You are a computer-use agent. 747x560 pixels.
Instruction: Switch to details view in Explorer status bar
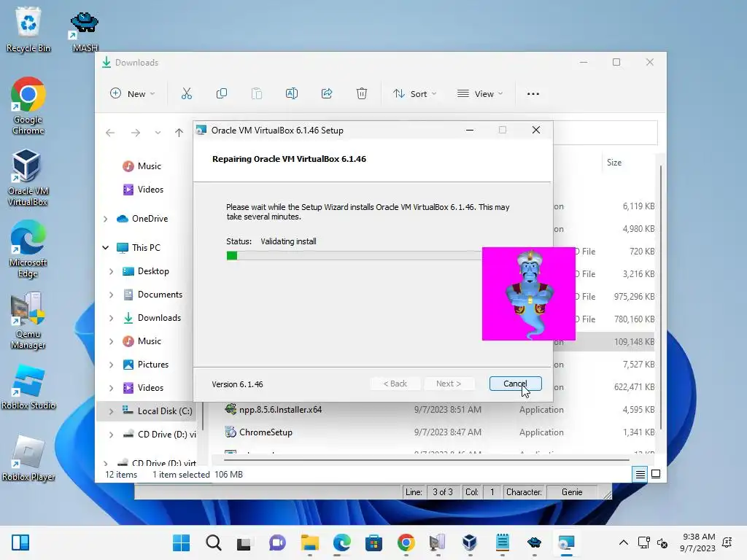point(640,474)
